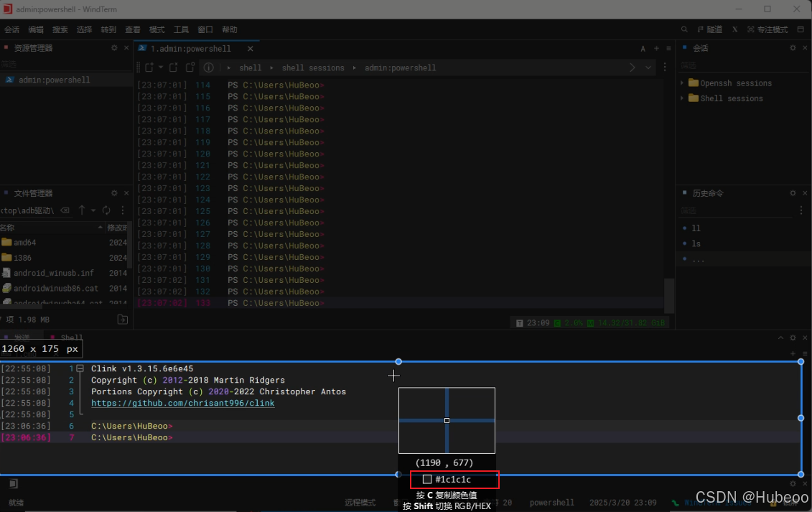Switch to the 1.admin:powershell tab
The height and width of the screenshot is (512, 812).
190,49
